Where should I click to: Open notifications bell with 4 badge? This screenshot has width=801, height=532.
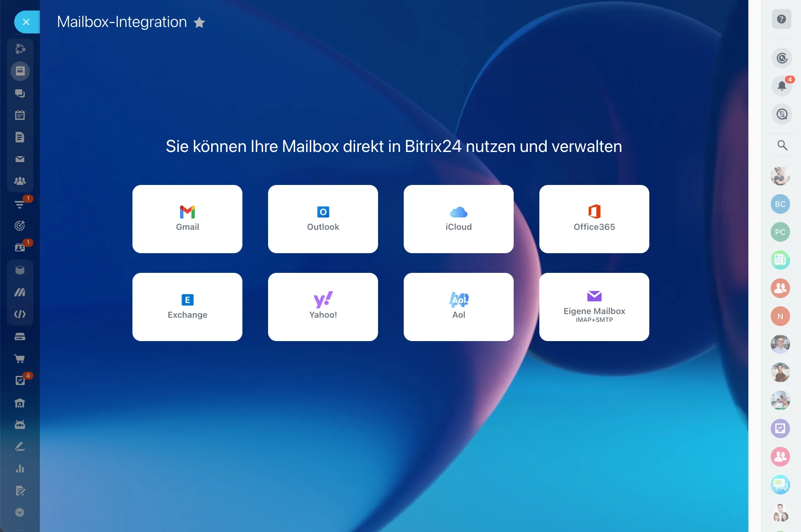[781, 86]
